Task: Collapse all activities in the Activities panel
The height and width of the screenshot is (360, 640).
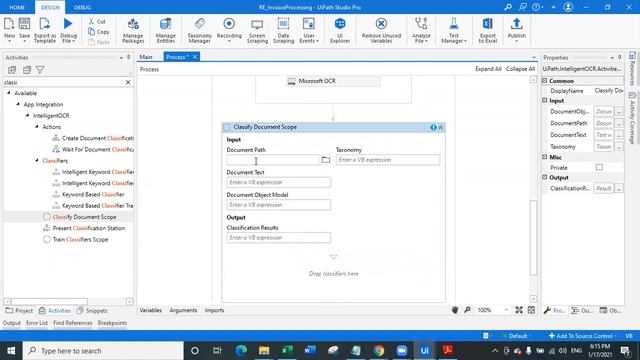Action: coord(27,70)
